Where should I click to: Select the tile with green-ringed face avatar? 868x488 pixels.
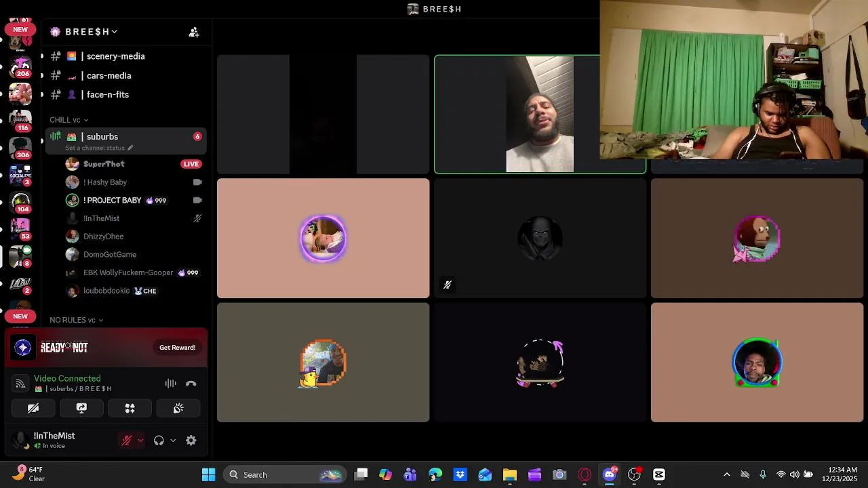click(757, 363)
